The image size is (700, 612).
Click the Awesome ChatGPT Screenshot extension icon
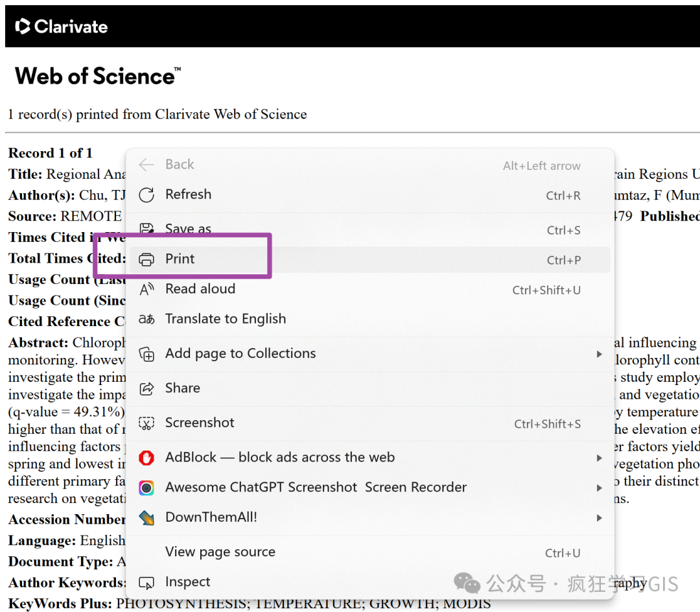[x=146, y=488]
